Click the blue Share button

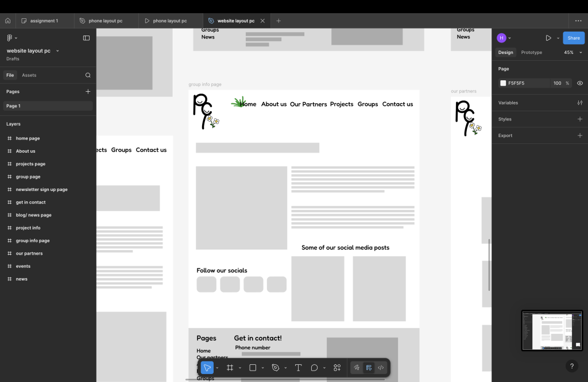click(x=573, y=38)
